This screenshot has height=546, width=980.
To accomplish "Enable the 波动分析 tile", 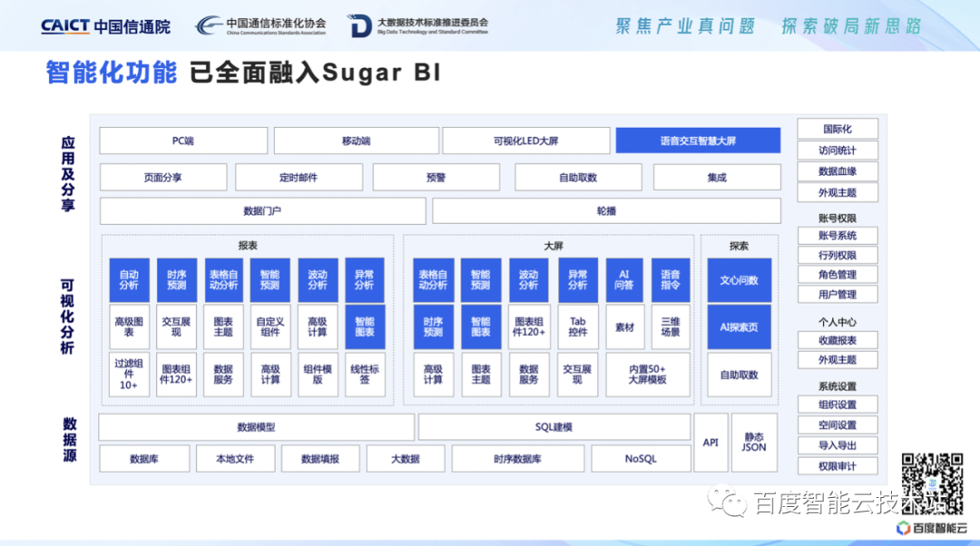I will coord(318,279).
